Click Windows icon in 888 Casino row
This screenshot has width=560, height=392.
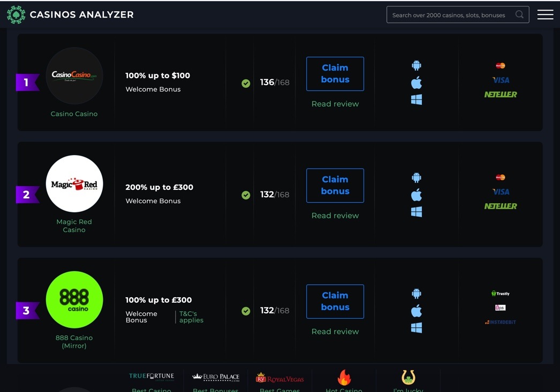pyautogui.click(x=417, y=327)
